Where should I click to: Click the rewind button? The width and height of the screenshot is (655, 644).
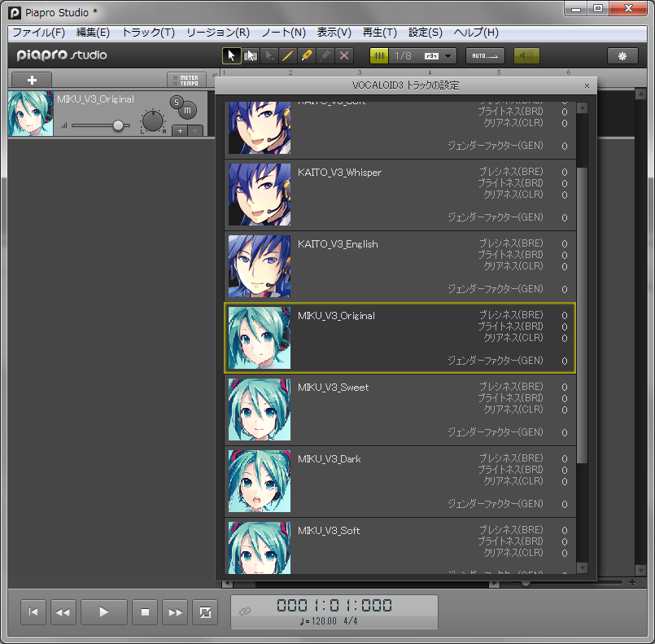coord(63,612)
